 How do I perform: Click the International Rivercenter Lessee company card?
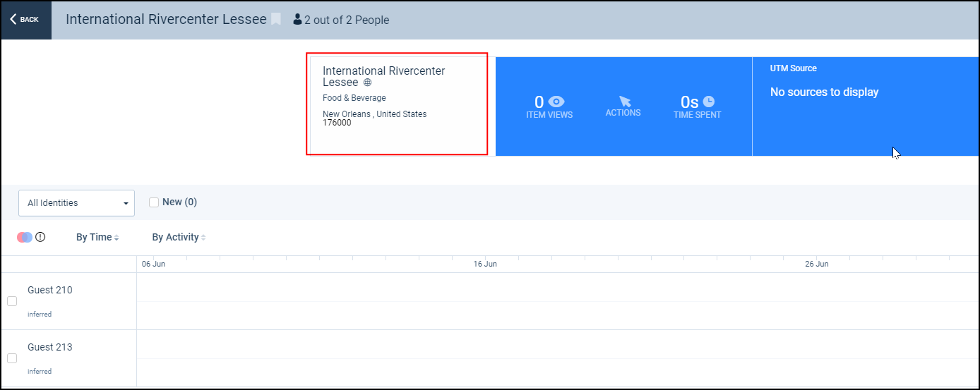point(397,104)
